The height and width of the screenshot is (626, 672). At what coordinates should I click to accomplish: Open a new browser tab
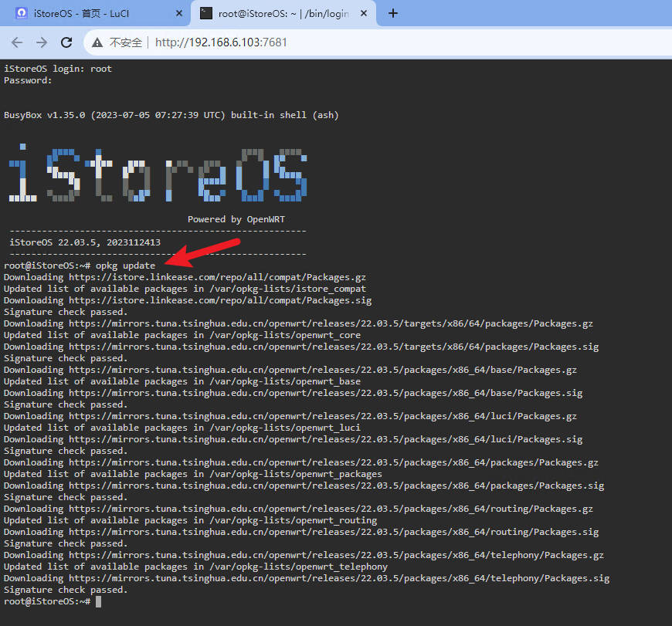[393, 13]
